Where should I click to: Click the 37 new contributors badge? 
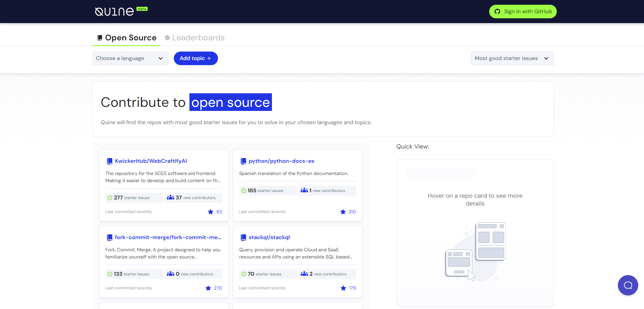194,198
